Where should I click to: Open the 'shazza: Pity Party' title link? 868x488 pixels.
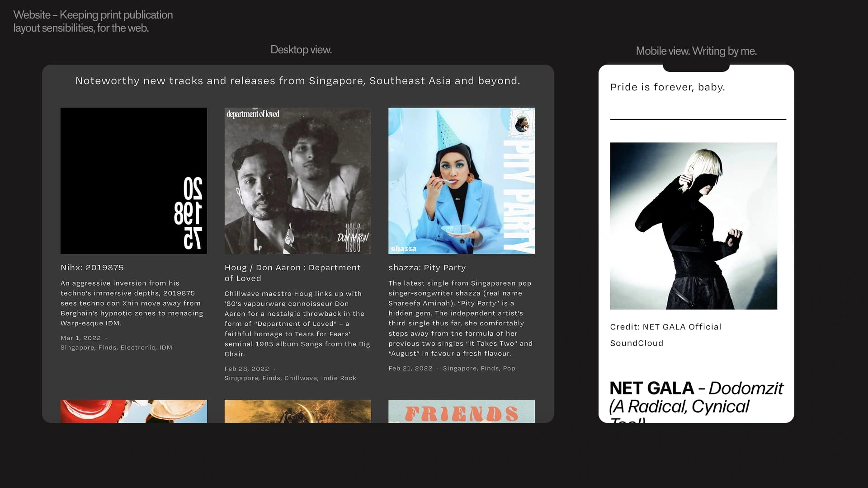427,267
